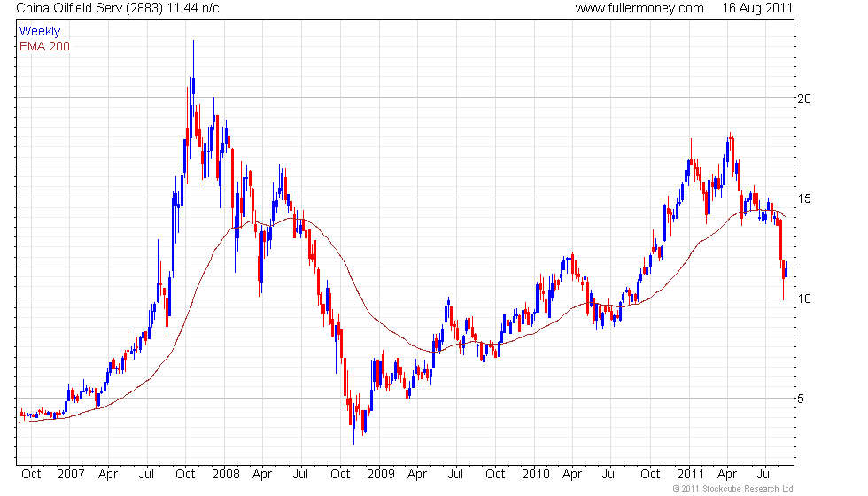Click the '2009' year label on time axis
This screenshot has width=868, height=496.
point(380,475)
